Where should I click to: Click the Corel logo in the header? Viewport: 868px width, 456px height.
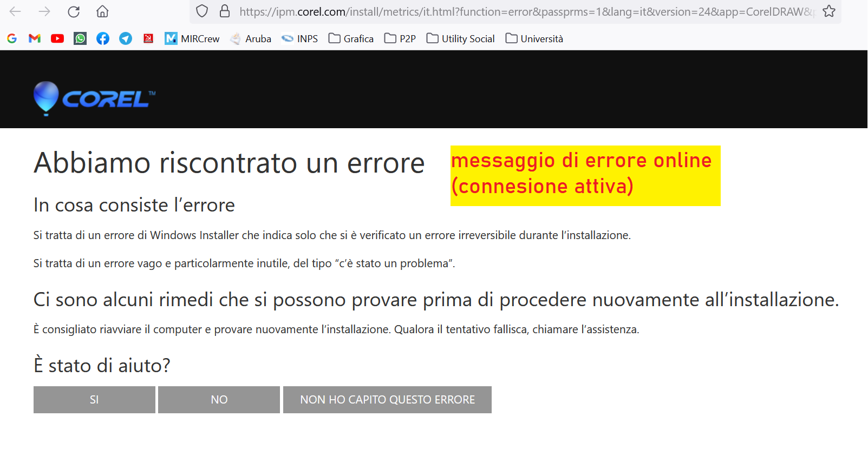point(94,98)
